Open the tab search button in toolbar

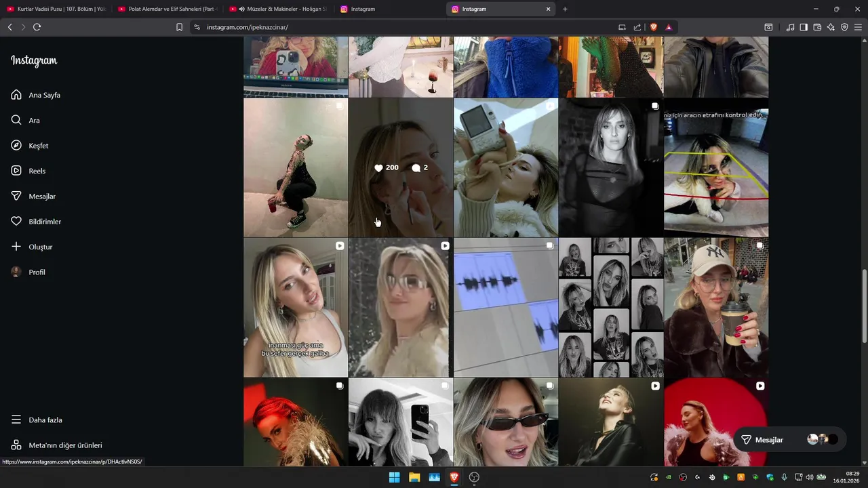[768, 27]
